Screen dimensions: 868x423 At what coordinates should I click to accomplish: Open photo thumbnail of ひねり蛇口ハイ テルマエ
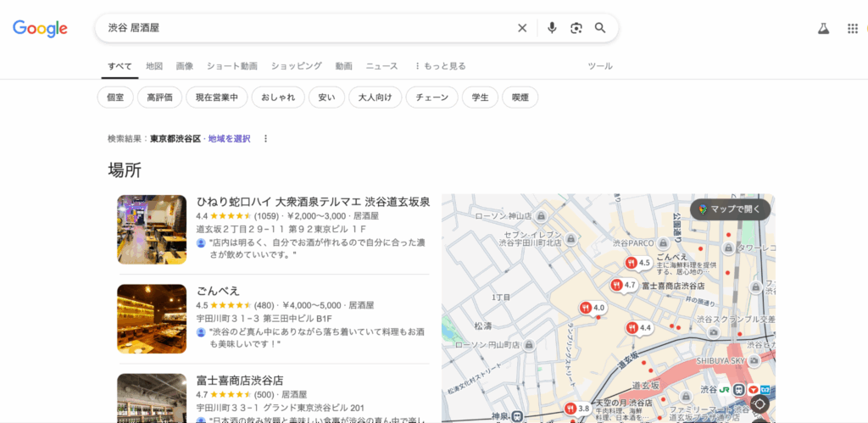click(152, 229)
